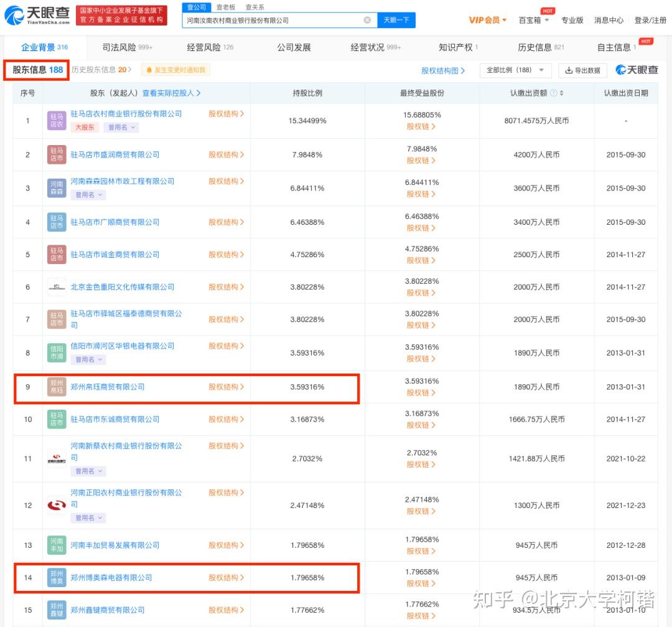Switch to the 历史信息 tab

[541, 47]
